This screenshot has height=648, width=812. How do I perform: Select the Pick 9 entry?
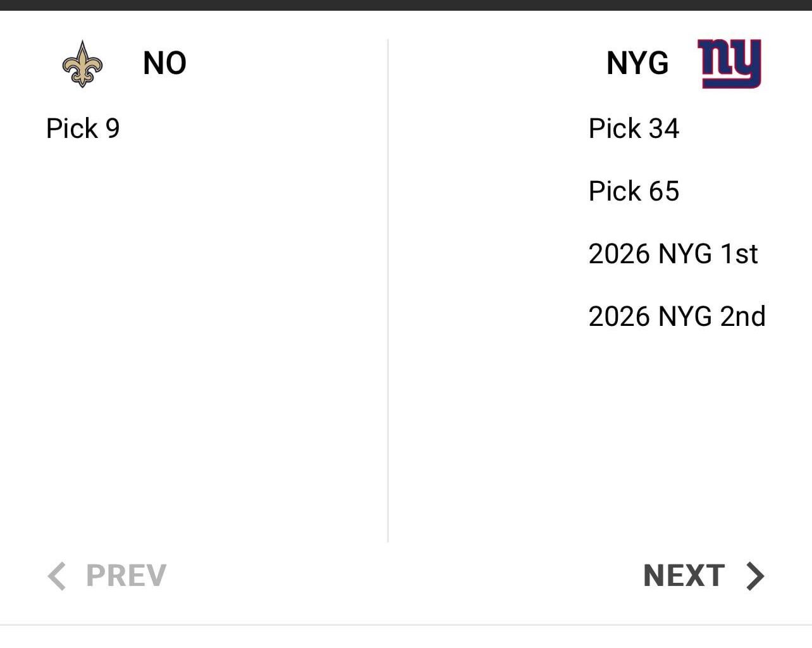click(83, 128)
